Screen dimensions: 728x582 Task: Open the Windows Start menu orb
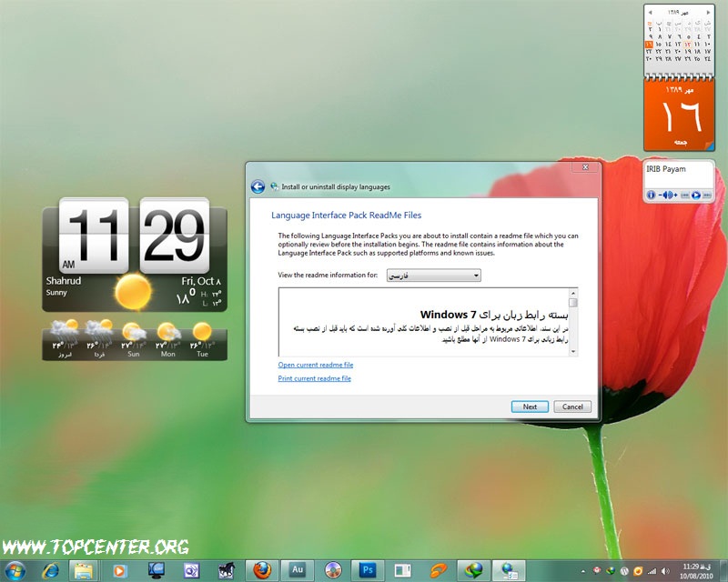click(15, 570)
